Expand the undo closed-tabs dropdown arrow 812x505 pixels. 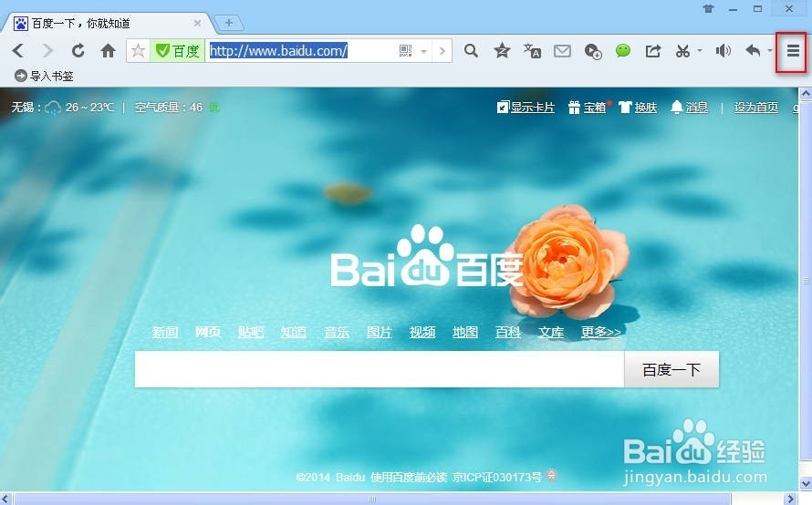click(770, 51)
